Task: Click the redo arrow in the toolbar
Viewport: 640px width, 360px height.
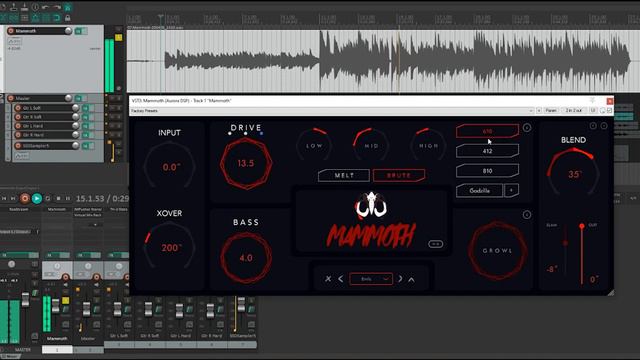Action: pos(57,7)
